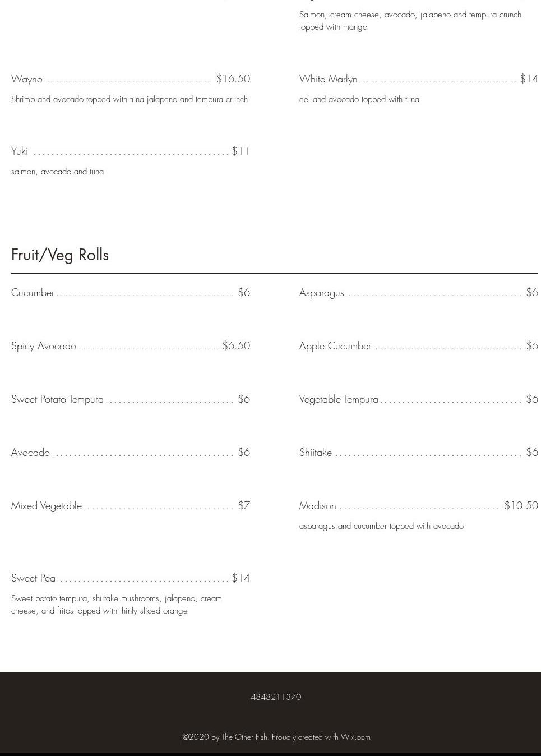Select the Spicy Avocado item name
The image size is (541, 756).
[x=44, y=346]
